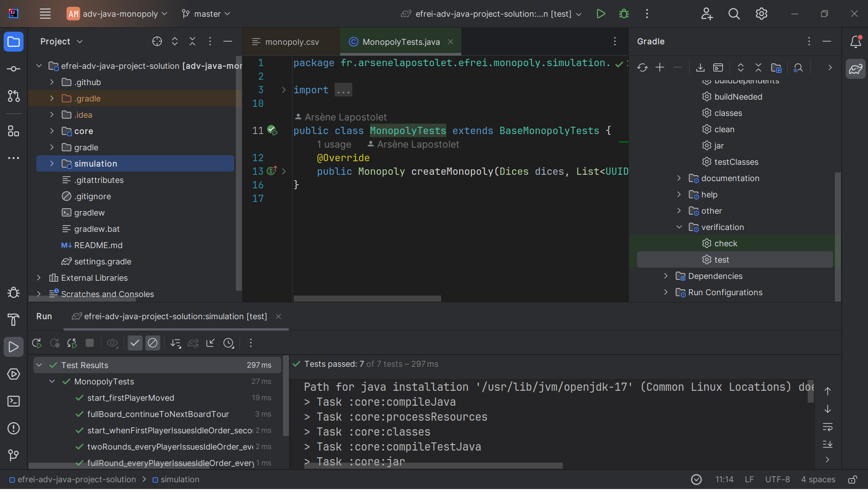Show more tool windows

(14, 158)
